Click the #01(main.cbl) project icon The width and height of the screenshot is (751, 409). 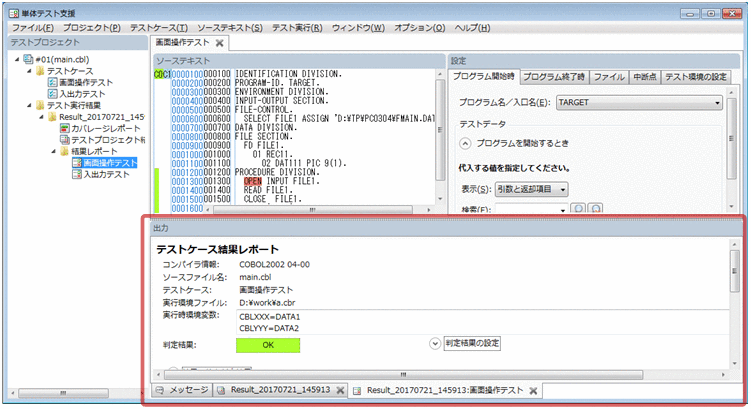tap(28, 60)
